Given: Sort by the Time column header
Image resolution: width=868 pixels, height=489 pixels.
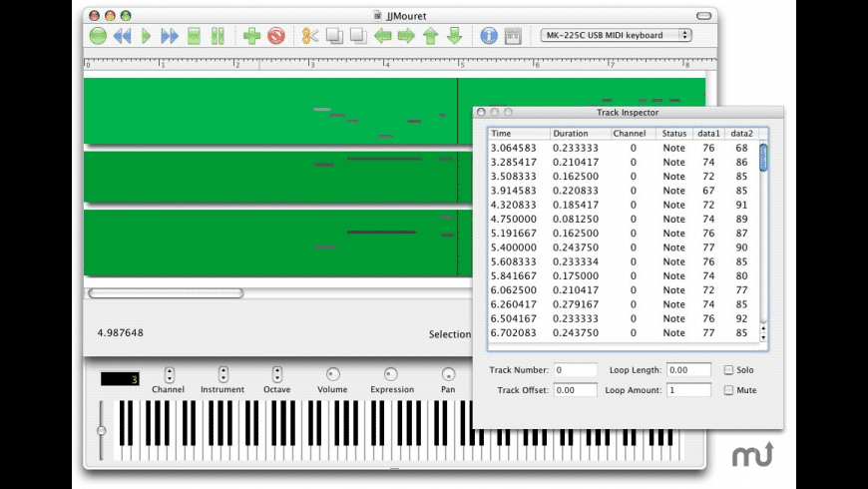Looking at the screenshot, I should pyautogui.click(x=519, y=134).
